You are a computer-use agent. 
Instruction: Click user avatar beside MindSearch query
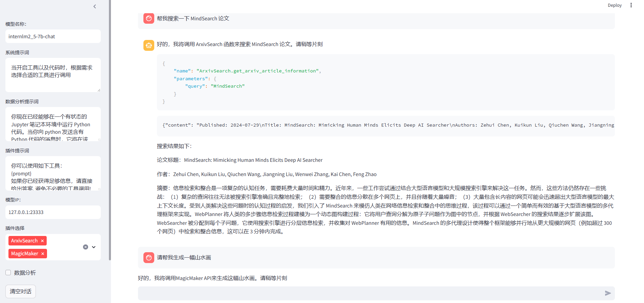(x=149, y=18)
